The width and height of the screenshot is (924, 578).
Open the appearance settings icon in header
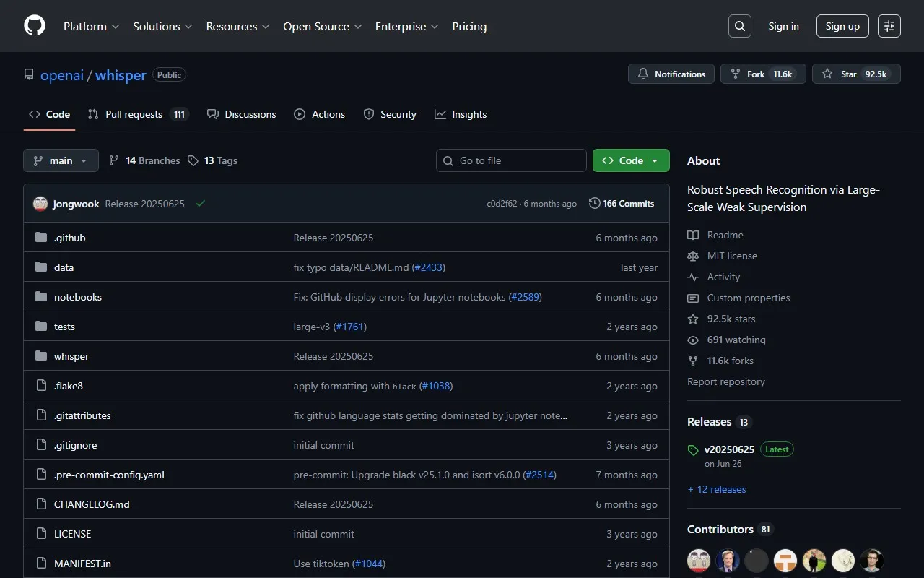pos(889,26)
